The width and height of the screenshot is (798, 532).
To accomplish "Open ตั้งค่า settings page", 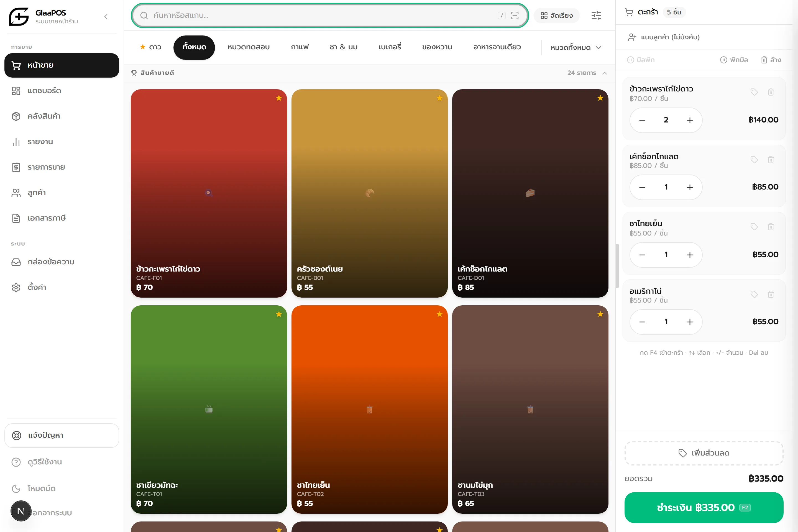I will 62,287.
